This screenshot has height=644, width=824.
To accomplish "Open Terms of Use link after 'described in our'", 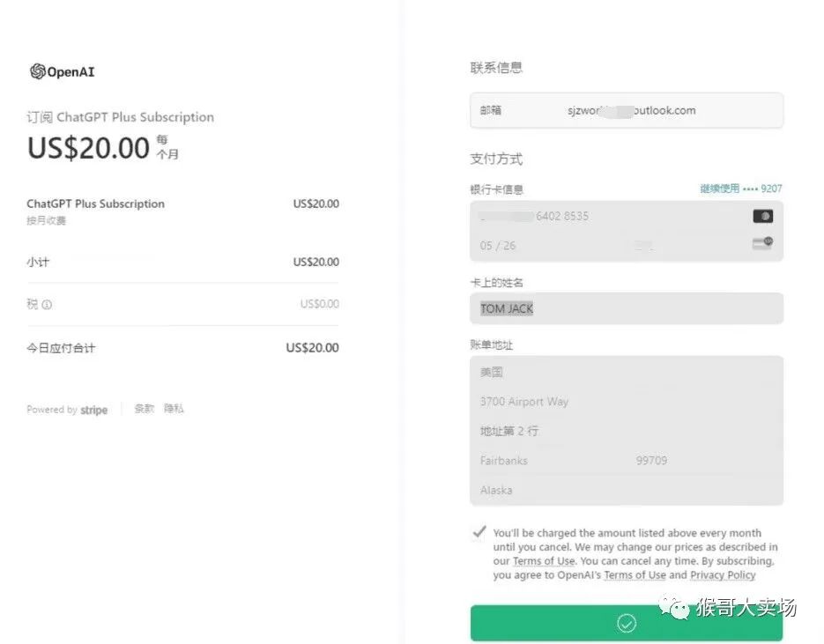I will pyautogui.click(x=544, y=561).
